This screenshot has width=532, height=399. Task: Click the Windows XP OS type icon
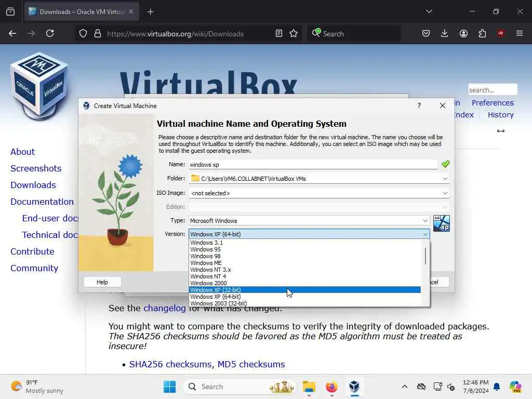point(442,223)
